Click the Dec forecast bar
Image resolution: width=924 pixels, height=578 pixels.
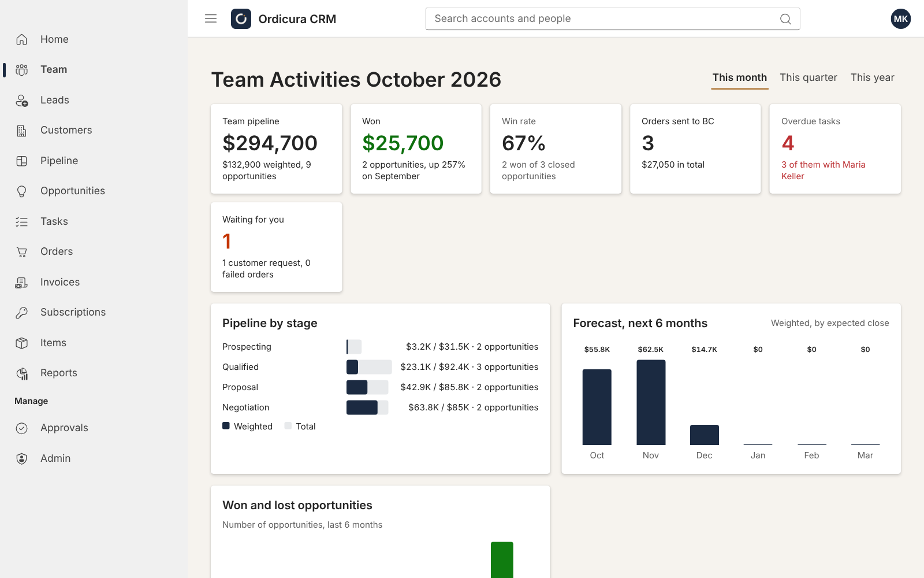coord(705,435)
